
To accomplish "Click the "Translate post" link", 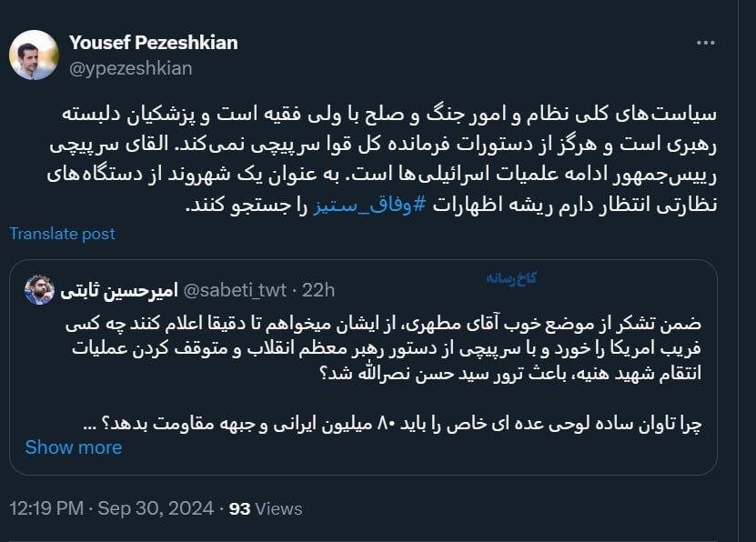I will point(61,234).
